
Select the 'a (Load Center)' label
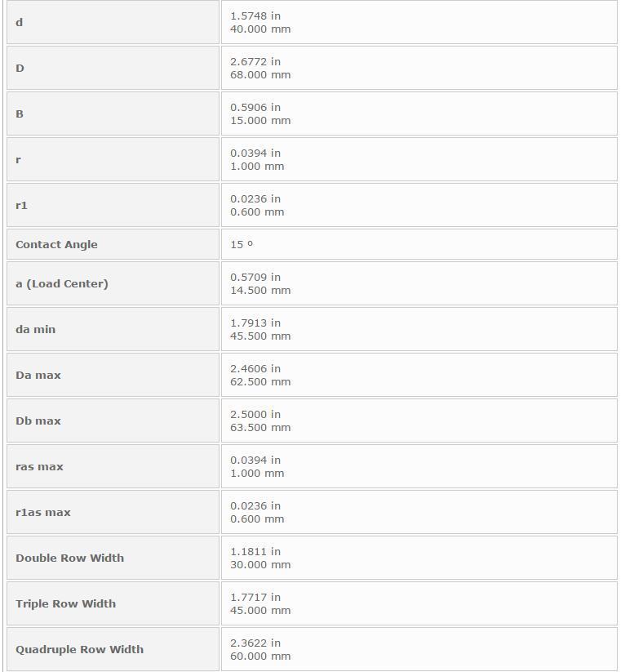click(62, 283)
